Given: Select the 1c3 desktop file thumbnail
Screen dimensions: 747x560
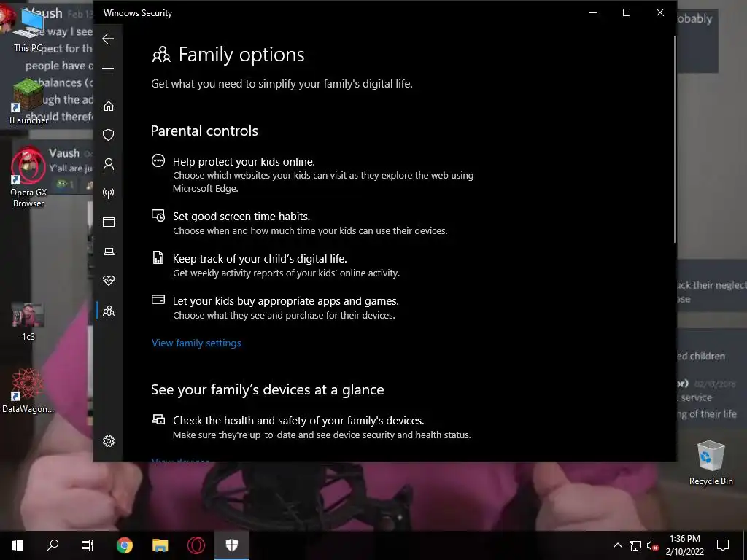Looking at the screenshot, I should point(28,322).
